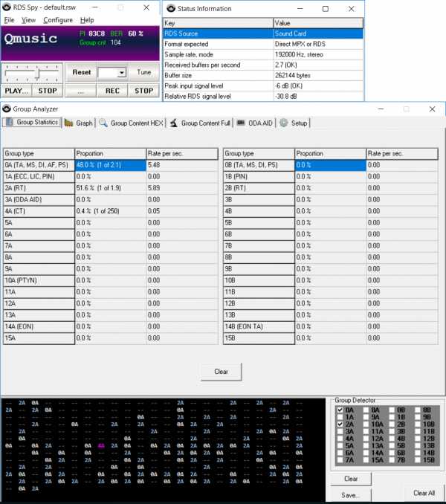Open the View menu

click(x=28, y=20)
